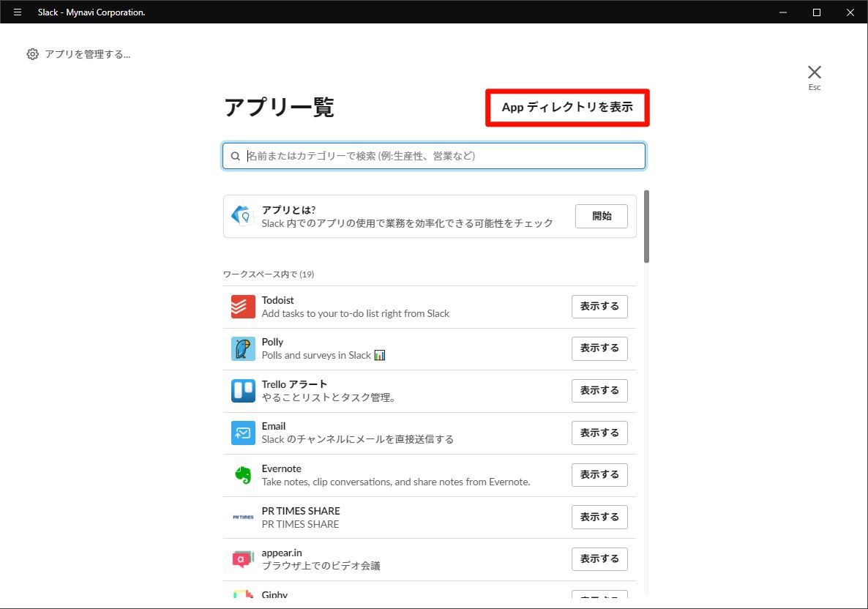
Task: Select the Polly app name
Action: click(x=272, y=342)
